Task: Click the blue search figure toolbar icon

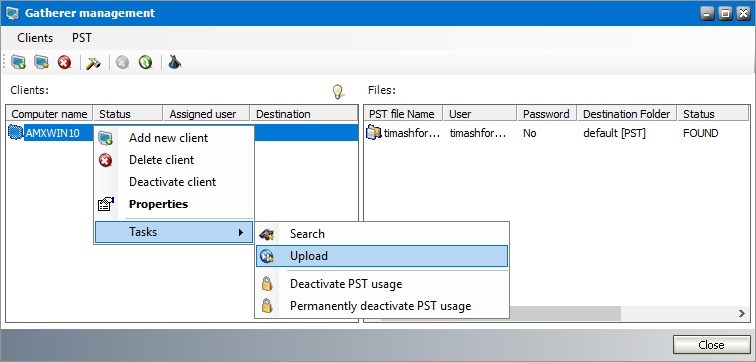Action: point(175,62)
